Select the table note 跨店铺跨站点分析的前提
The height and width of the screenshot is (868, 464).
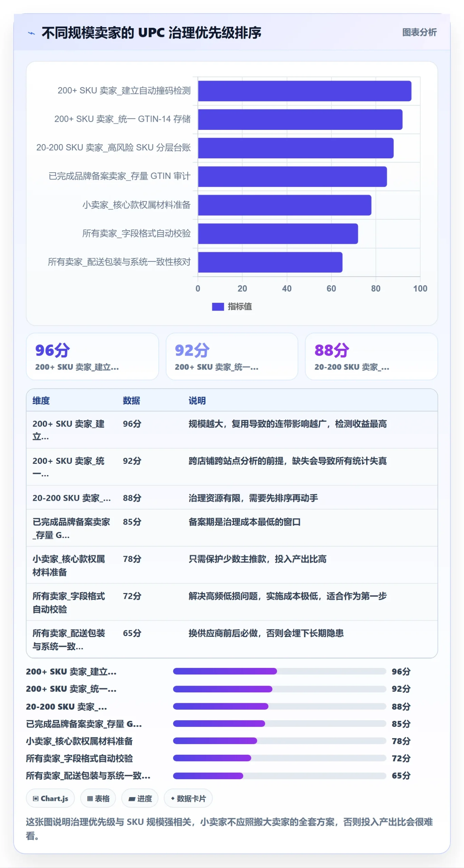point(288,461)
